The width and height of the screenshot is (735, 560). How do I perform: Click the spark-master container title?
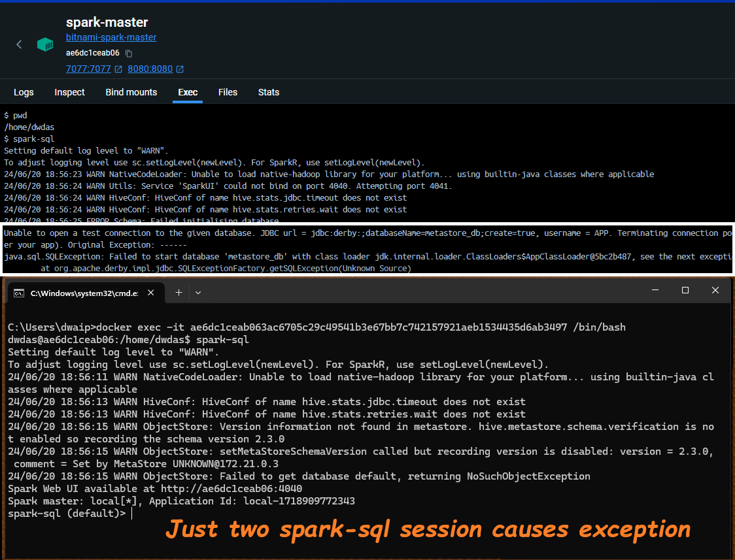[x=107, y=22]
